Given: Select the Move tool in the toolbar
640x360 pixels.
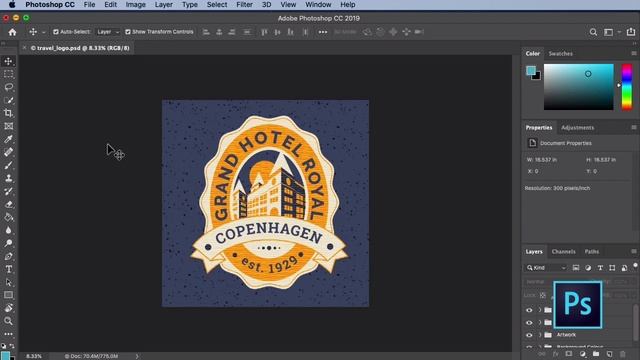Looking at the screenshot, I should (8, 61).
